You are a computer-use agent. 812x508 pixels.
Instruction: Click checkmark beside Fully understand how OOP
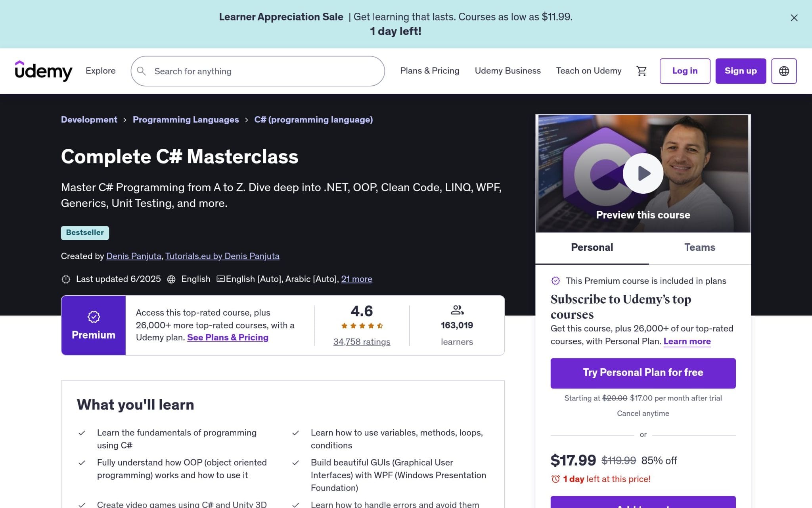coord(82,463)
